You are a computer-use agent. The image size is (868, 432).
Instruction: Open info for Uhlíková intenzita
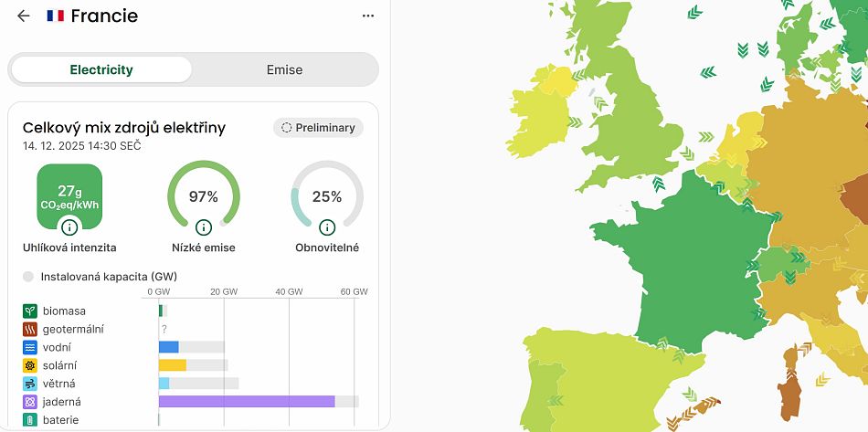point(69,227)
